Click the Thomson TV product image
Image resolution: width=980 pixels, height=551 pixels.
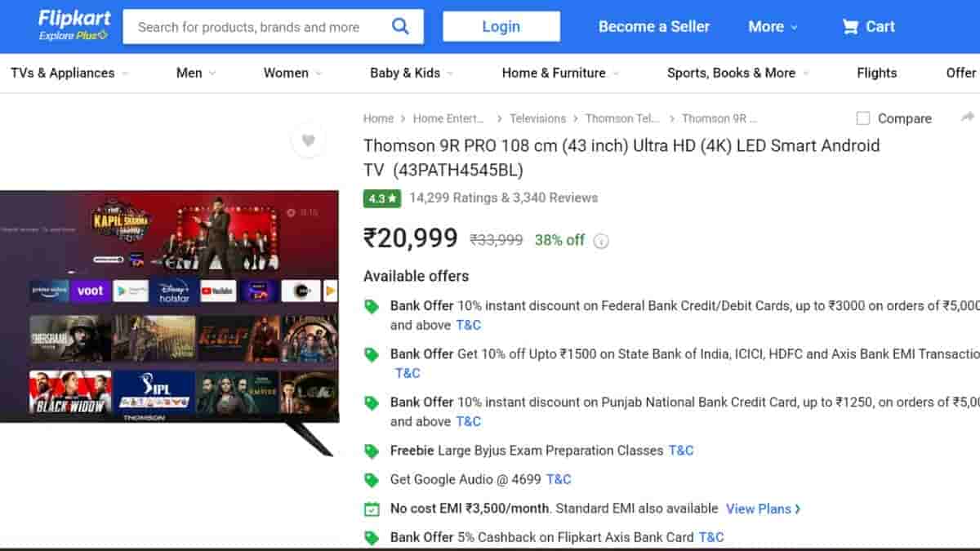(169, 306)
